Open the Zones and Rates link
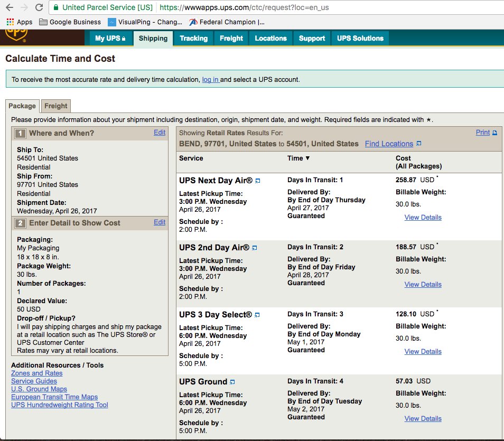 36,373
